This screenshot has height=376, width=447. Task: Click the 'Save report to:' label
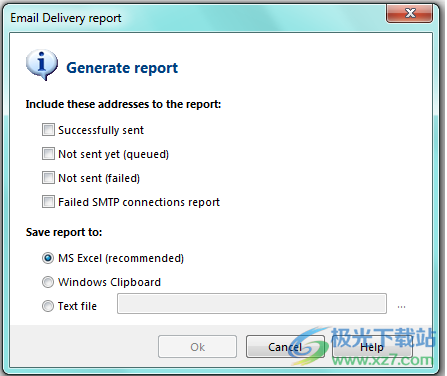tap(64, 232)
